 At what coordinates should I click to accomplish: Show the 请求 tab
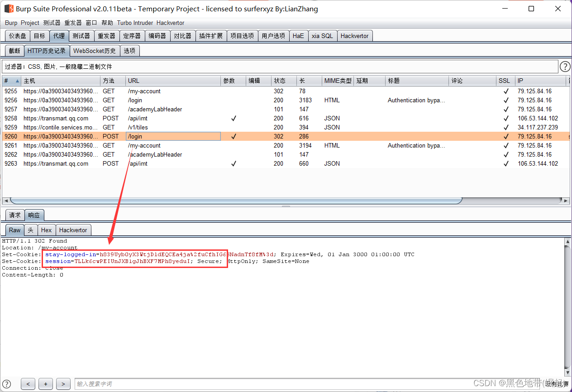pos(15,215)
